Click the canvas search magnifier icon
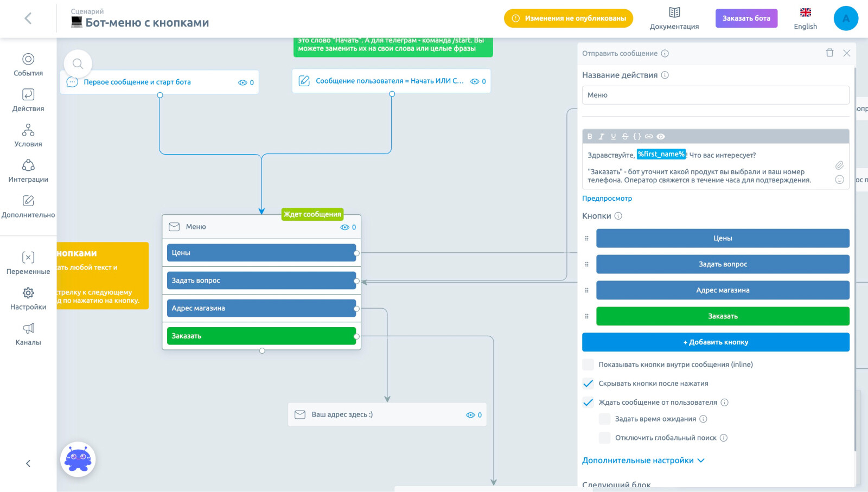Image resolution: width=868 pixels, height=492 pixels. [78, 64]
